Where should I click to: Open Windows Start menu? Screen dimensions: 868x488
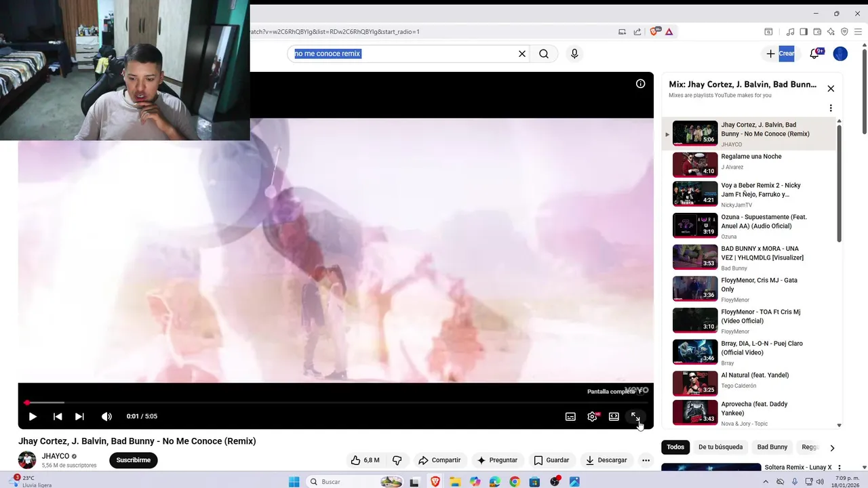[x=294, y=482]
